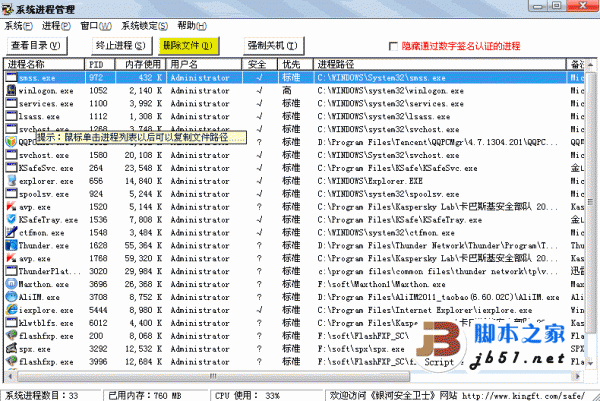Image resolution: width=600 pixels, height=401 pixels.
Task: Click the avp.exe icon with PID 1520
Action: 11,207
